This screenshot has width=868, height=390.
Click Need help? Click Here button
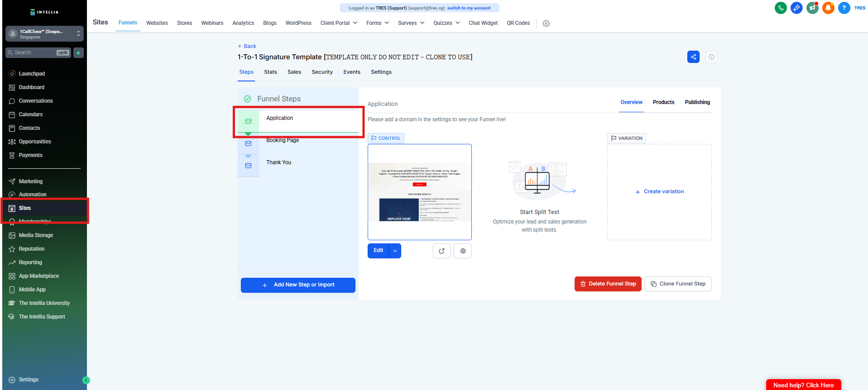(x=804, y=385)
